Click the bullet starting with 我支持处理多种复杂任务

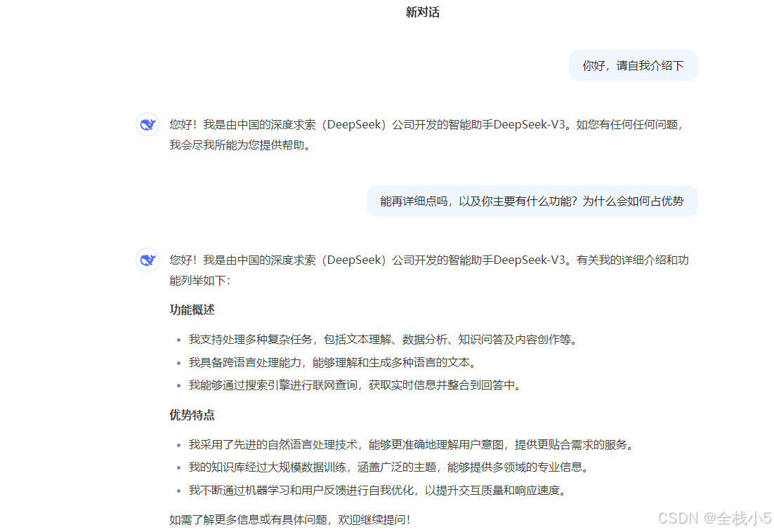tap(383, 339)
